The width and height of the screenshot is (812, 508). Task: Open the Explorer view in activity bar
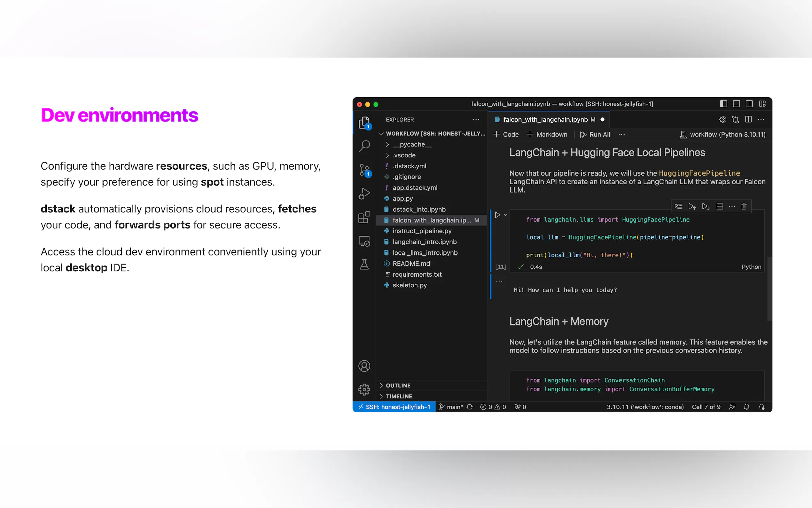click(364, 123)
